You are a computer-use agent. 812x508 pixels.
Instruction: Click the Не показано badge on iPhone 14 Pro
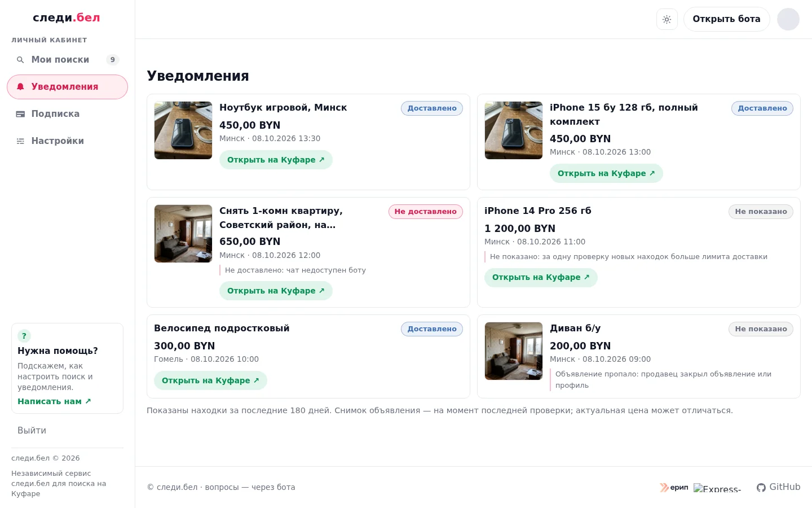(761, 212)
